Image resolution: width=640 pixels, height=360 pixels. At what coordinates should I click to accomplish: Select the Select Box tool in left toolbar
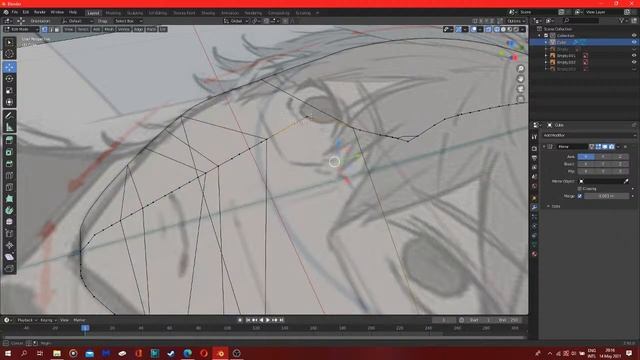click(9, 42)
